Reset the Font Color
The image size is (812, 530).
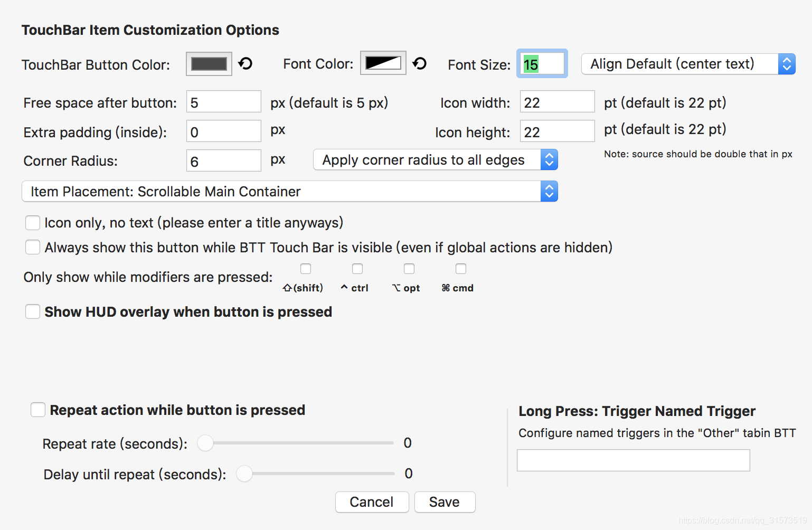click(420, 64)
